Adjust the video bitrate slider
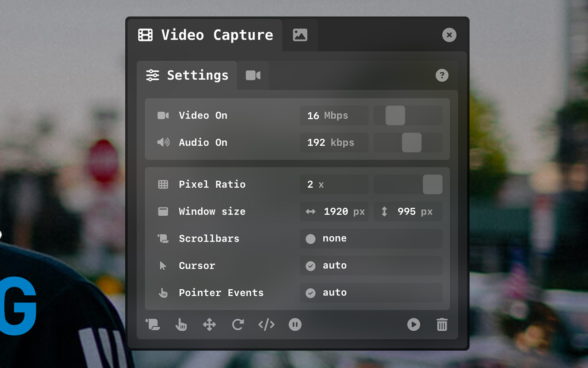Viewport: 588px width, 368px height. pyautogui.click(x=395, y=115)
